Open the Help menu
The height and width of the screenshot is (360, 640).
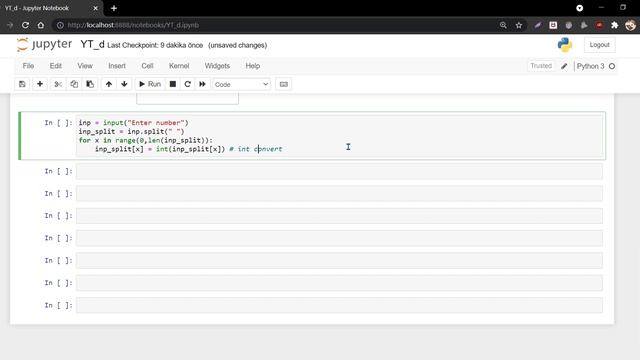(253, 66)
